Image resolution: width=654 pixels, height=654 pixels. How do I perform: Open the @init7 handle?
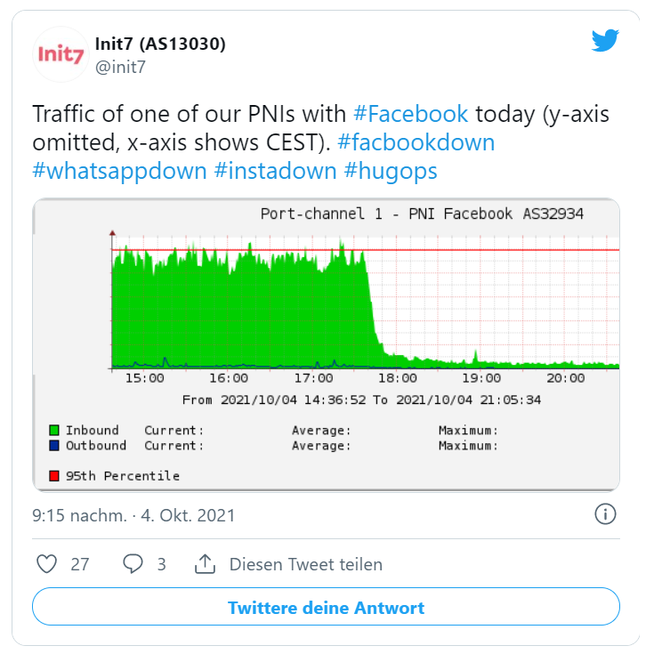point(120,67)
